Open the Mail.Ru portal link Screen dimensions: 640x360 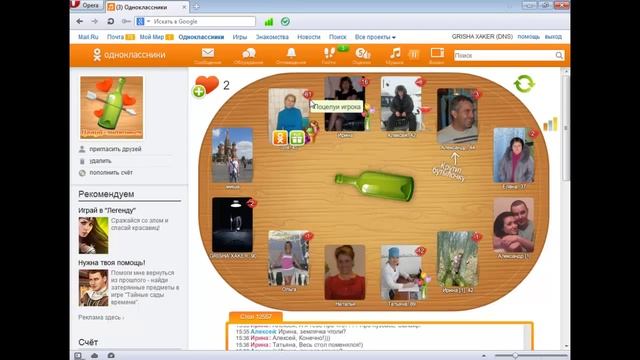coord(88,37)
